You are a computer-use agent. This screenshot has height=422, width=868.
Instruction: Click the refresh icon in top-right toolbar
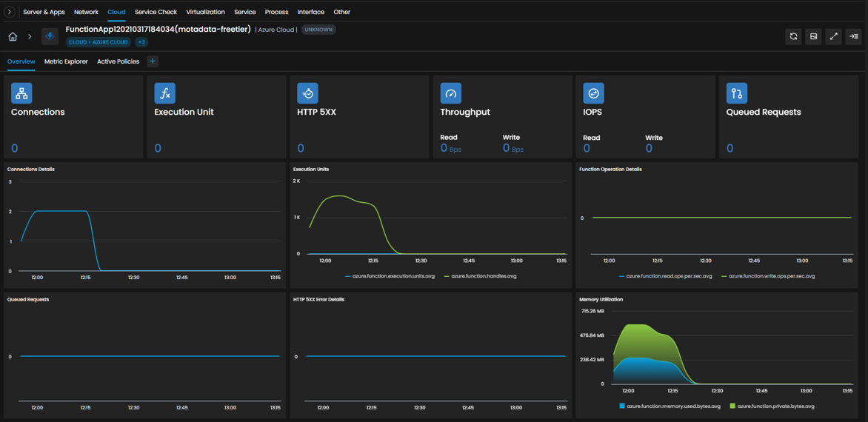793,36
